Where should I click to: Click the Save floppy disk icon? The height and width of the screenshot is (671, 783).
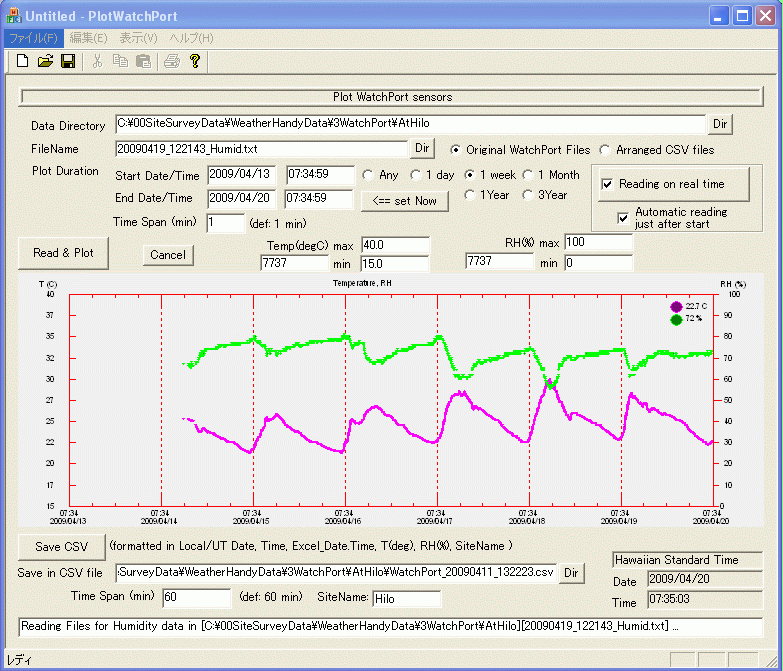pos(68,62)
